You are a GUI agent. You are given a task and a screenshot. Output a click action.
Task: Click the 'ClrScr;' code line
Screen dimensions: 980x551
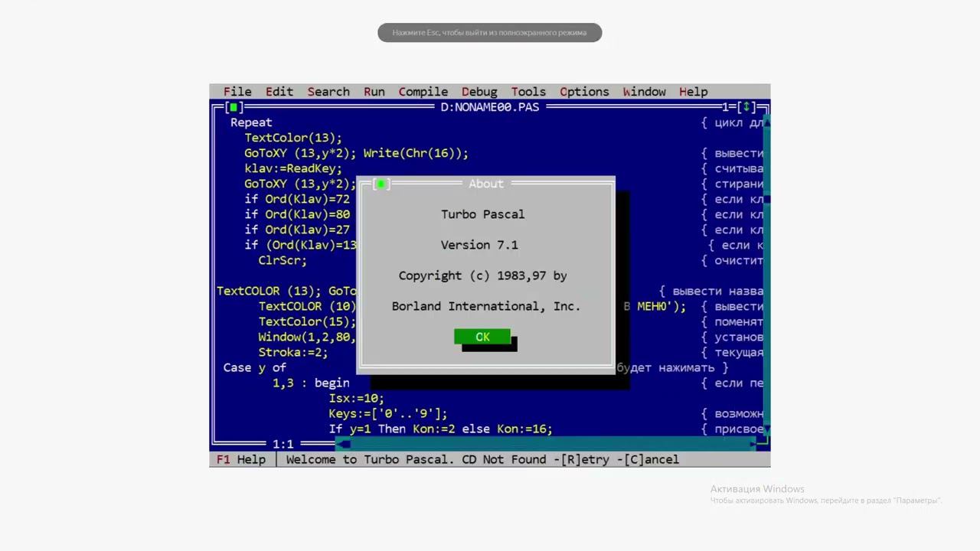pos(283,260)
